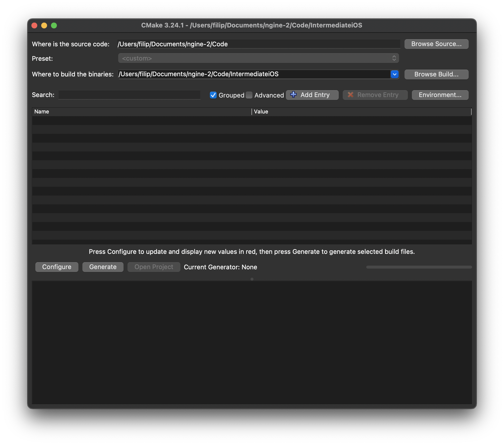Expand the build binaries path dropdown arrow
504x445 pixels.
394,74
